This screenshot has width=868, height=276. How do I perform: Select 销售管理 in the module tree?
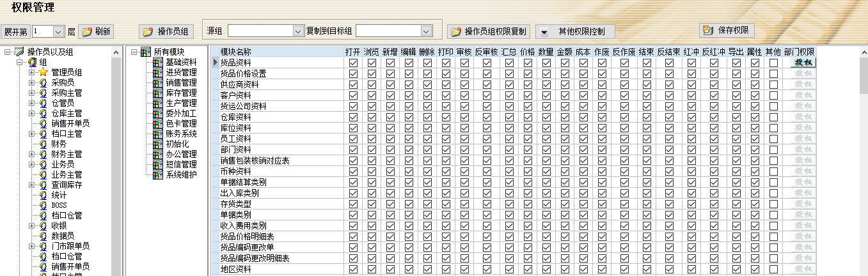tap(181, 82)
